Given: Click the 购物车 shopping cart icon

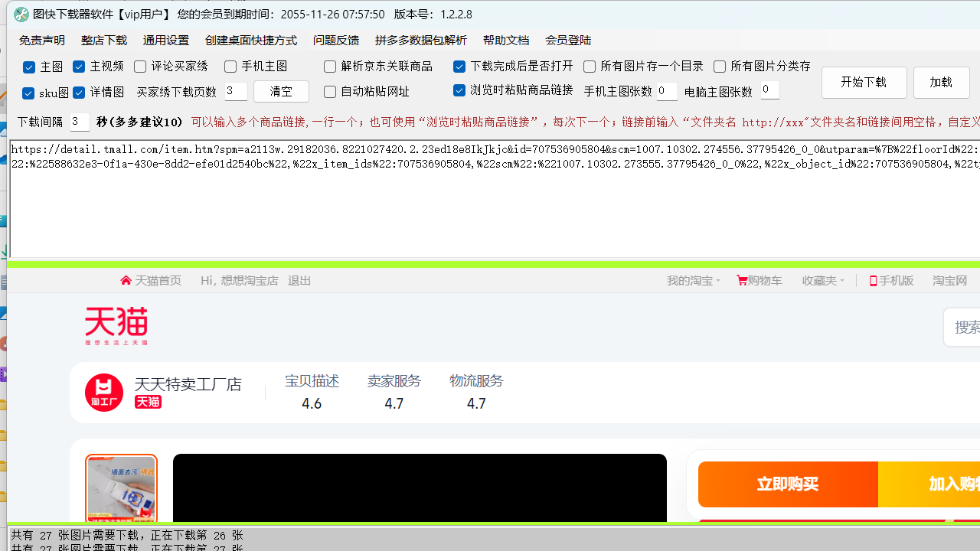Looking at the screenshot, I should 742,280.
